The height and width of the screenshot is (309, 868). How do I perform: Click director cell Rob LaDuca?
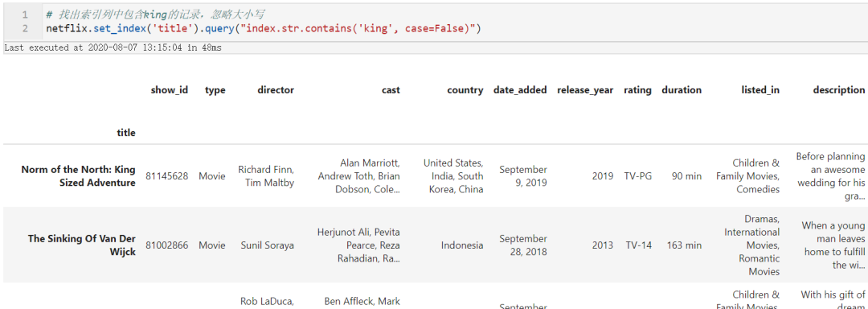tap(268, 303)
